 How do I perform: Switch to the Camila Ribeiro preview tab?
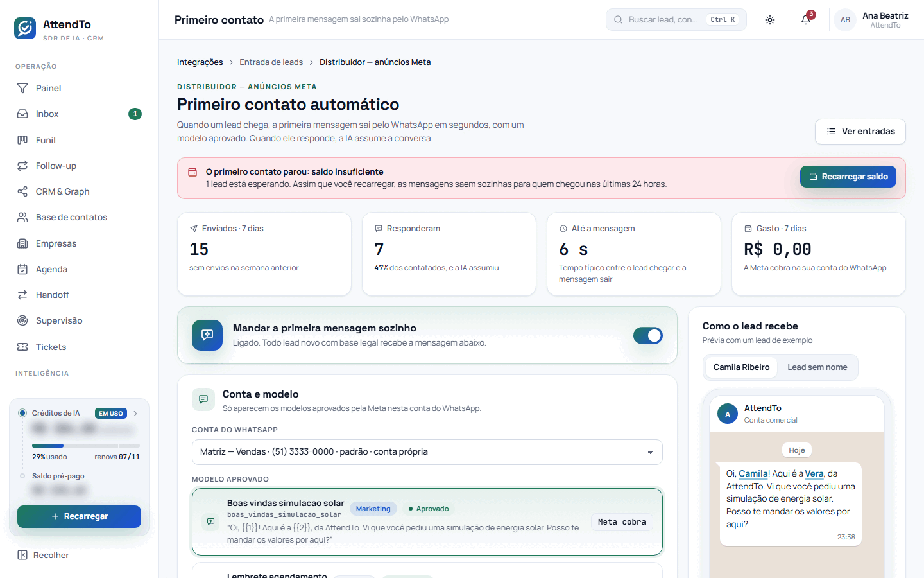click(x=741, y=367)
